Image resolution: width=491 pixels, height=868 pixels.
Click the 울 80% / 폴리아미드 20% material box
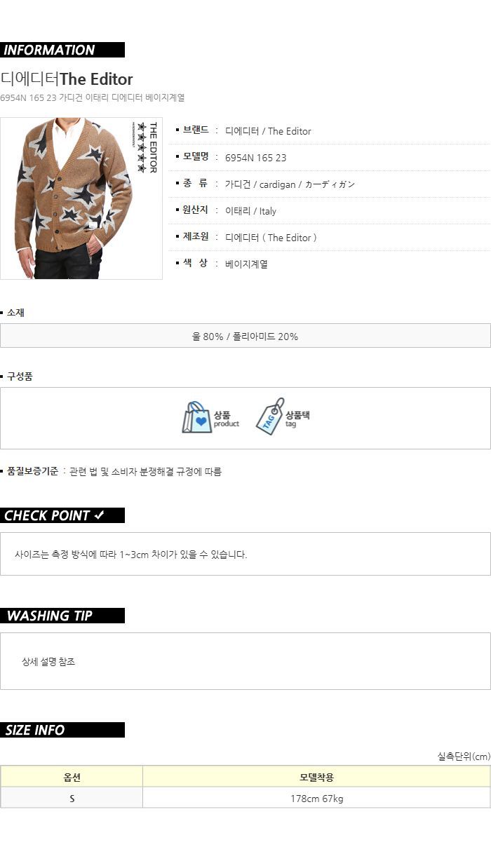(x=245, y=336)
